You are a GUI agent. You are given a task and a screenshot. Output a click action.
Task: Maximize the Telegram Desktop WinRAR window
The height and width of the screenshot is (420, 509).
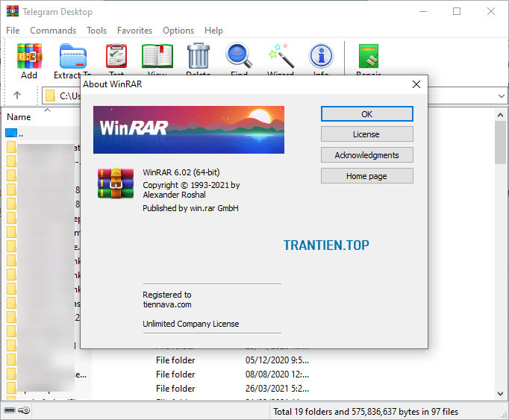457,11
